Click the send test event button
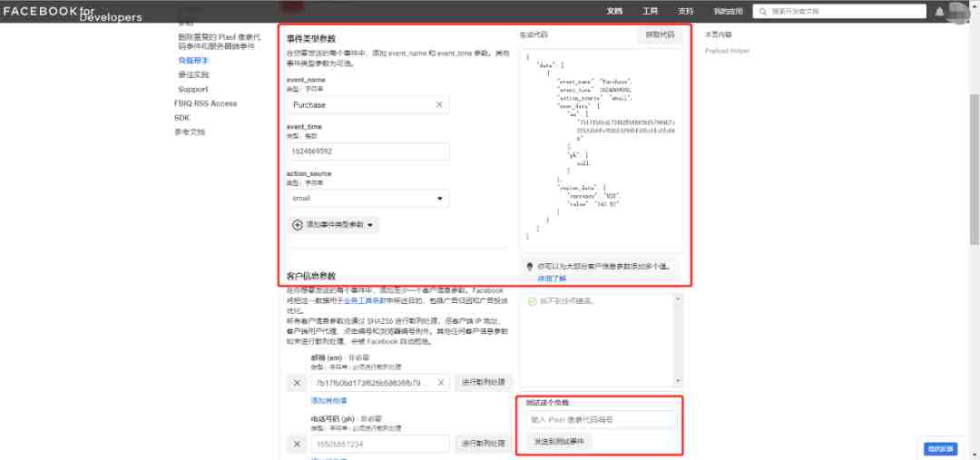The width and height of the screenshot is (980, 460). [x=559, y=441]
